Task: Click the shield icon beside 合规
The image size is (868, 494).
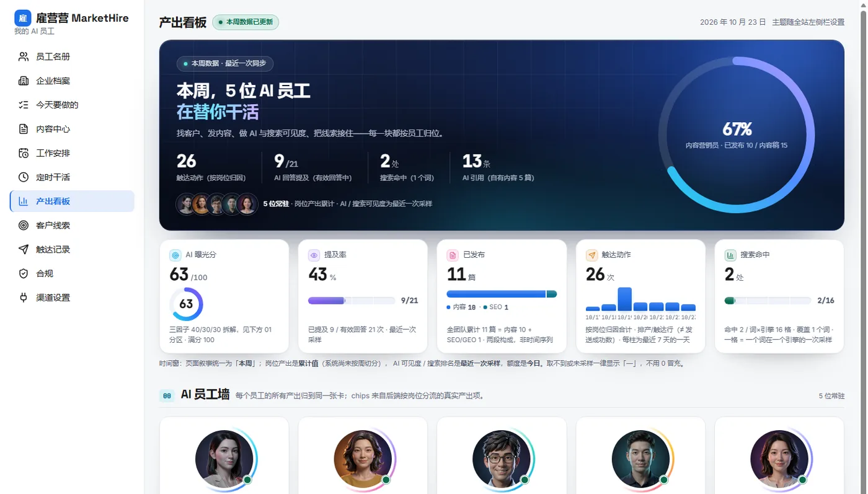Action: pos(24,273)
